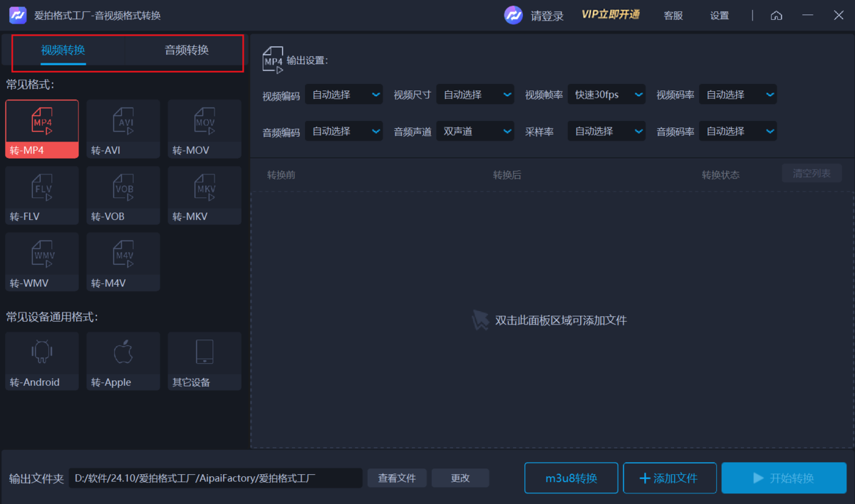
Task: Open the 音频声道 channel dropdown
Action: click(x=475, y=131)
